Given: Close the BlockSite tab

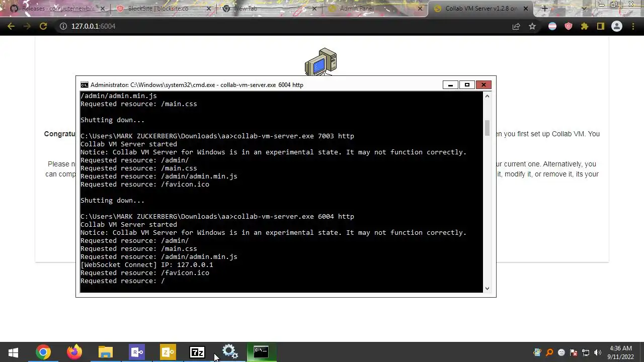Looking at the screenshot, I should point(209,9).
